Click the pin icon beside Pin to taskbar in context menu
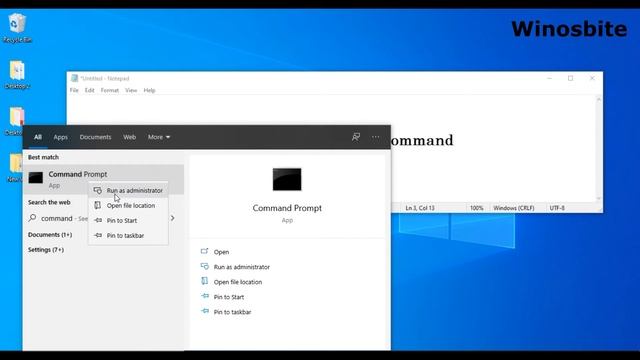This screenshot has width=640, height=360. pos(98,236)
